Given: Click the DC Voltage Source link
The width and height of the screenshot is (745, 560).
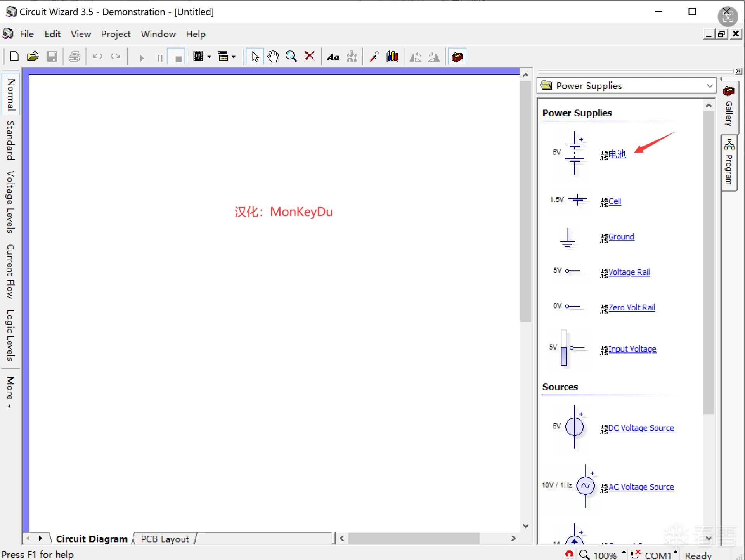Looking at the screenshot, I should click(x=641, y=428).
